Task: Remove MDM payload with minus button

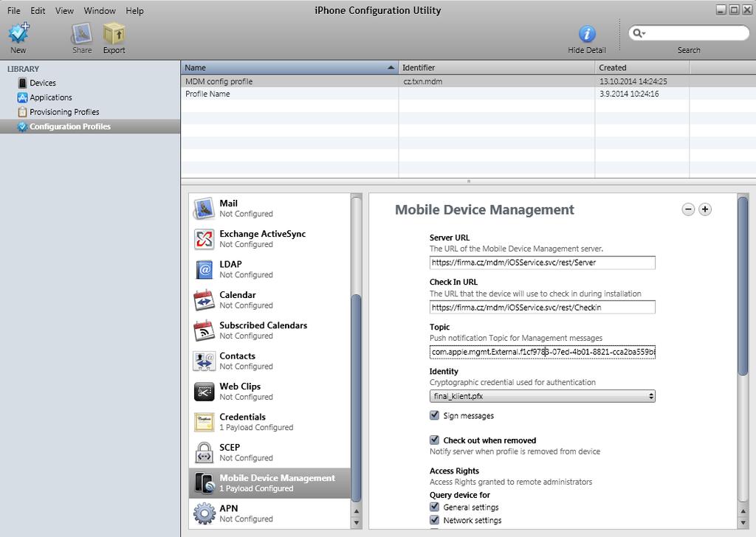Action: (x=688, y=209)
